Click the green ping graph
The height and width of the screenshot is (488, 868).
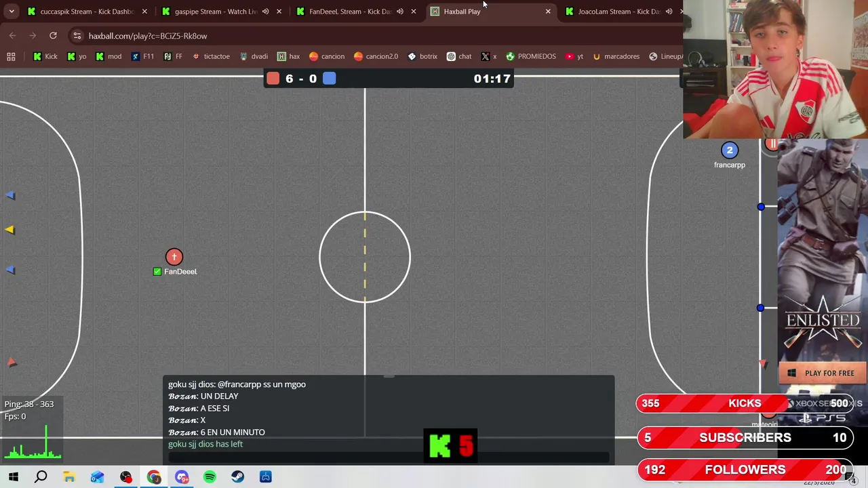click(33, 443)
